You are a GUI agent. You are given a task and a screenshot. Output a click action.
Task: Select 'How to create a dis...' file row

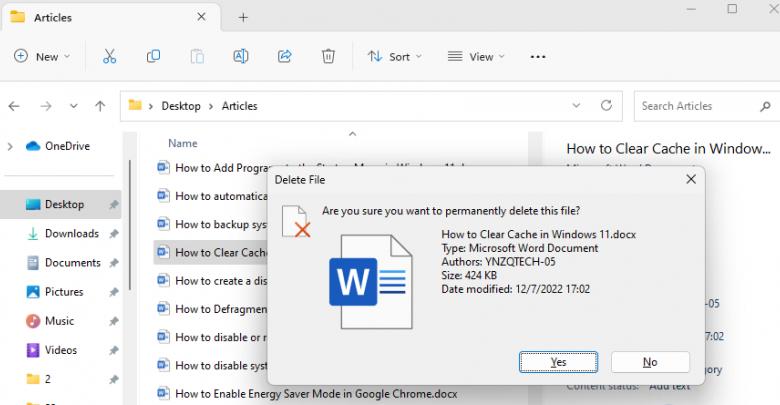211,281
